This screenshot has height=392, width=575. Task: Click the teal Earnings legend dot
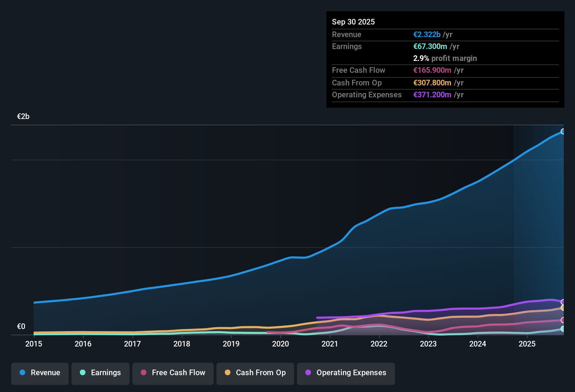click(83, 373)
